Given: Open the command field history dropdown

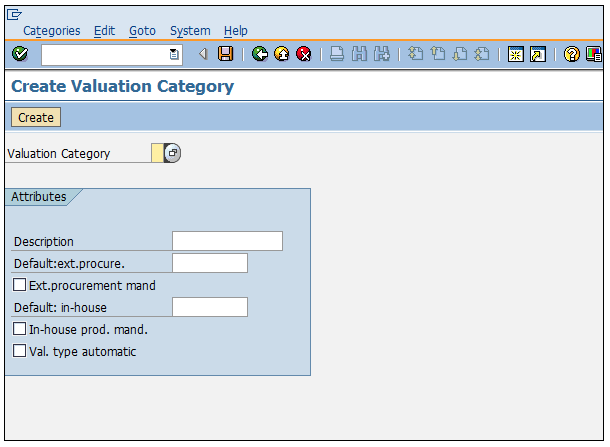Looking at the screenshot, I should point(174,54).
